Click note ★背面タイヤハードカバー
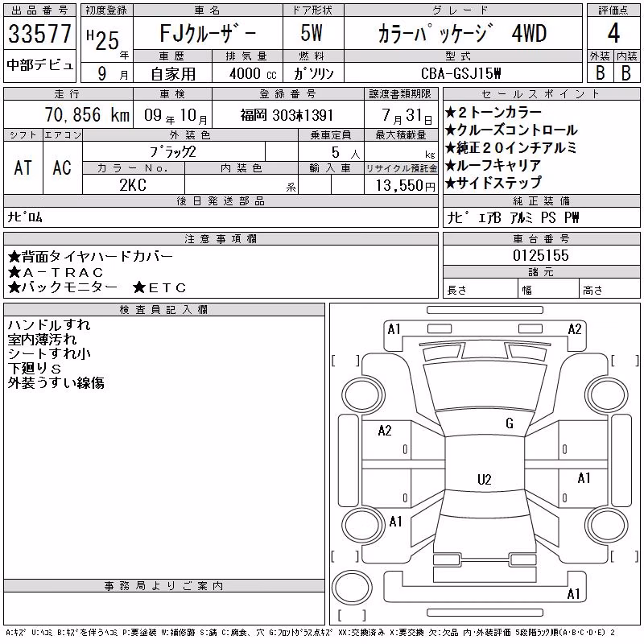Screen dimensions: 644x644 (90, 257)
